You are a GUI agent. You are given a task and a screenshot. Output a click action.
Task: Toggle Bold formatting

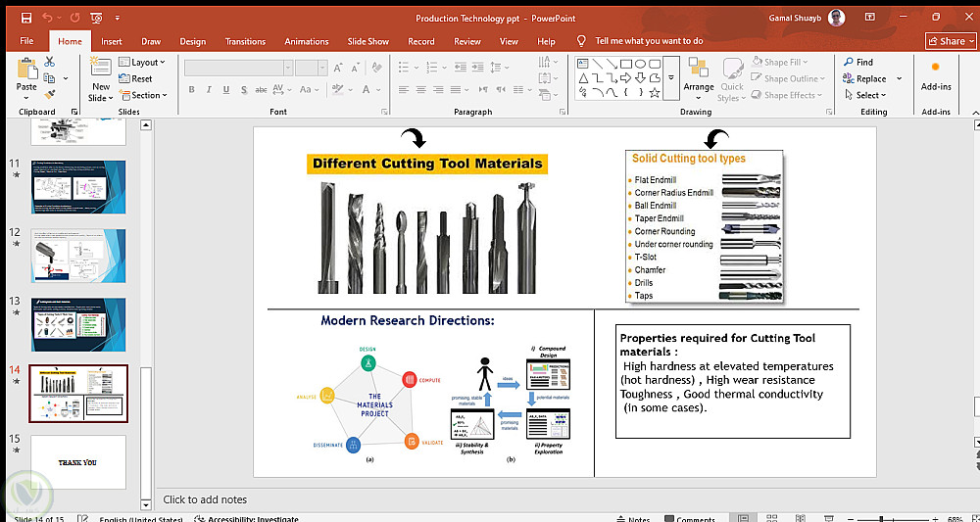point(192,90)
